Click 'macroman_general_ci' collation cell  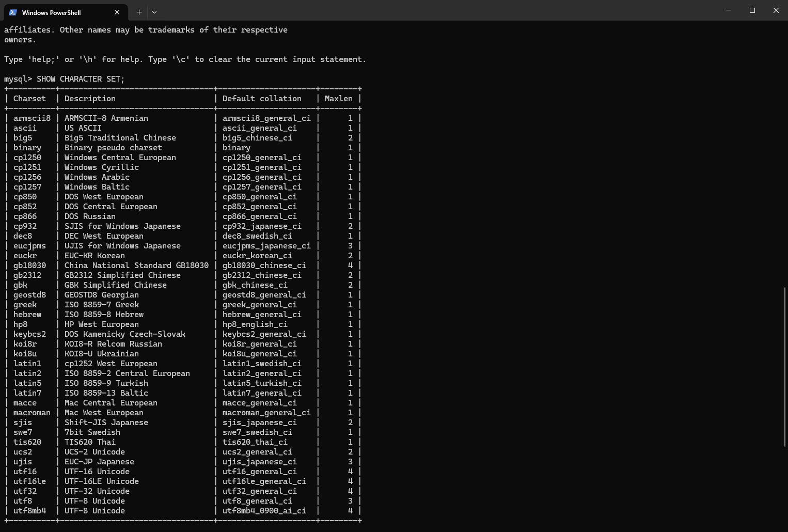click(266, 413)
